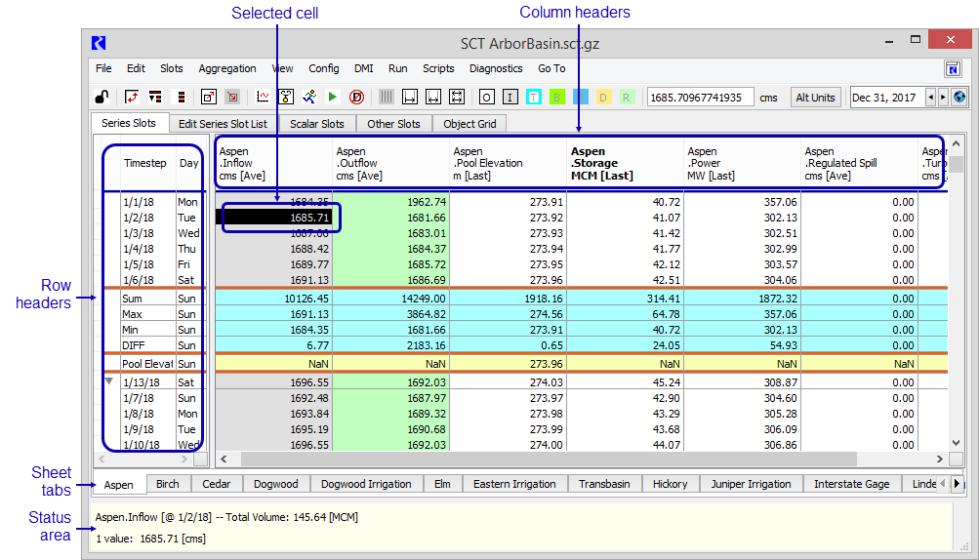Click the globe icon beside the date field
979x560 pixels.
(959, 97)
